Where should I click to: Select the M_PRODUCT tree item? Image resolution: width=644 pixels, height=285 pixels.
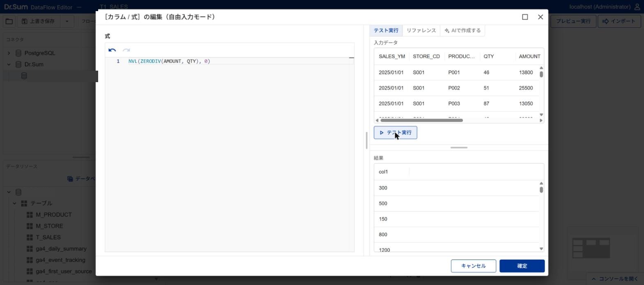[54, 215]
